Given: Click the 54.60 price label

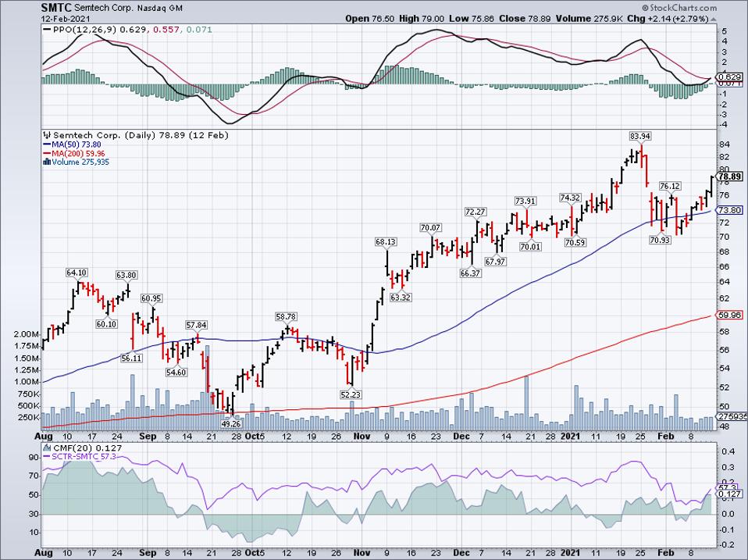Looking at the screenshot, I should 176,372.
